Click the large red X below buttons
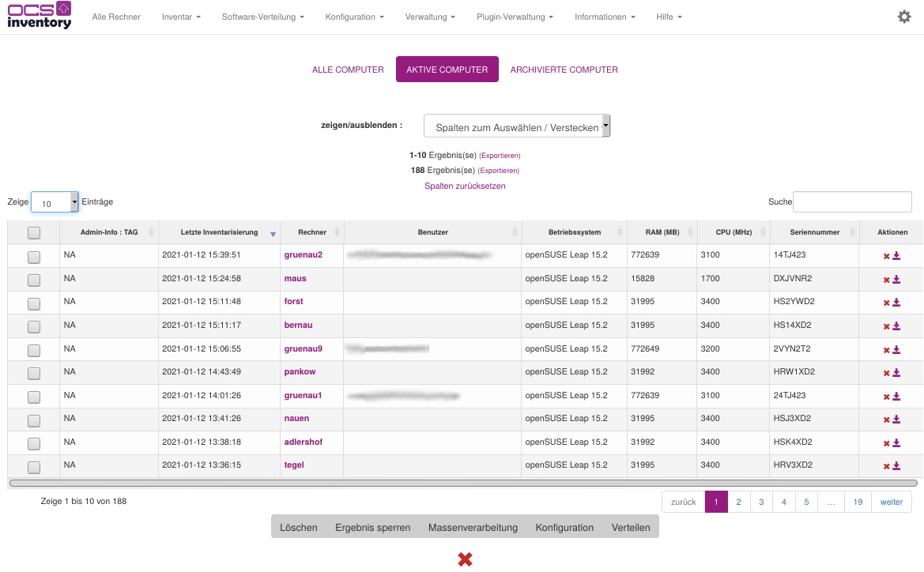924x572 pixels. pos(465,559)
